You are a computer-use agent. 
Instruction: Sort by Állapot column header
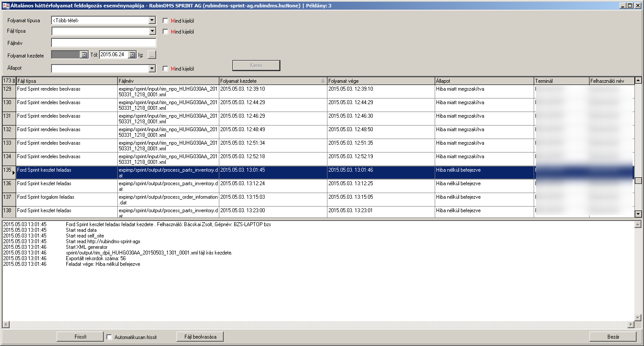click(484, 81)
